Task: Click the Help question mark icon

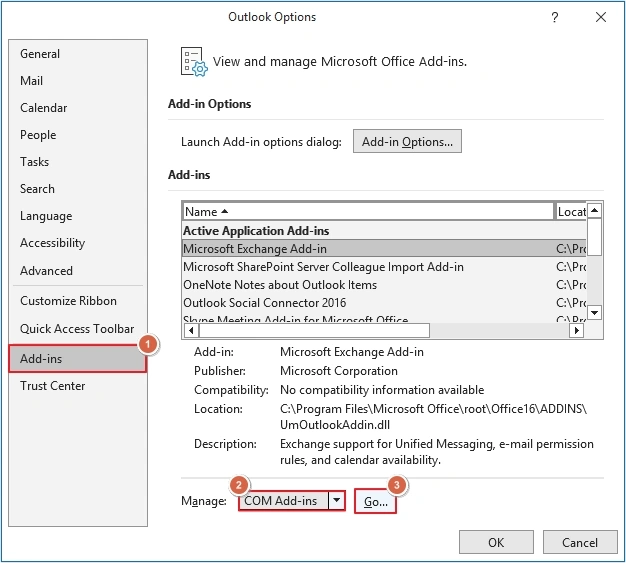Action: (x=555, y=17)
